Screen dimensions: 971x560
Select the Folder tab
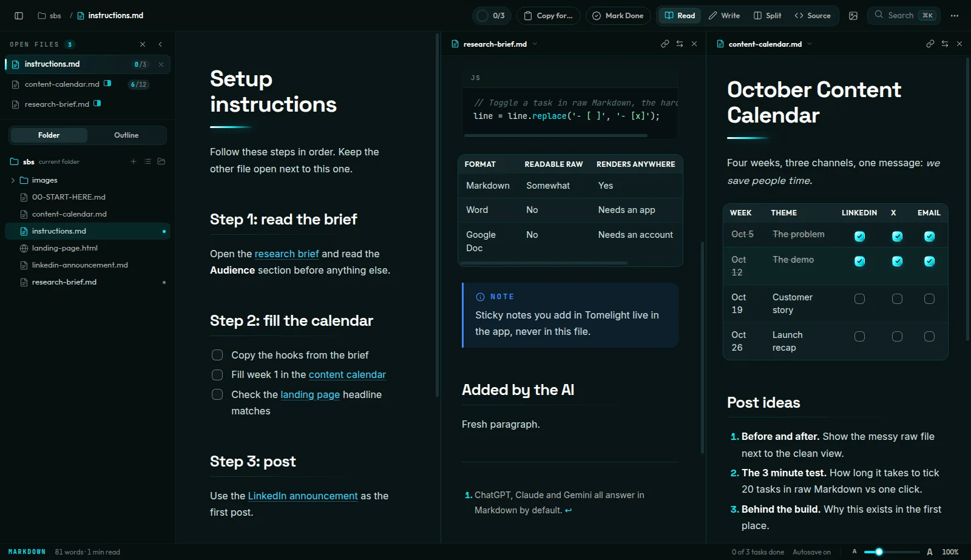pyautogui.click(x=49, y=135)
